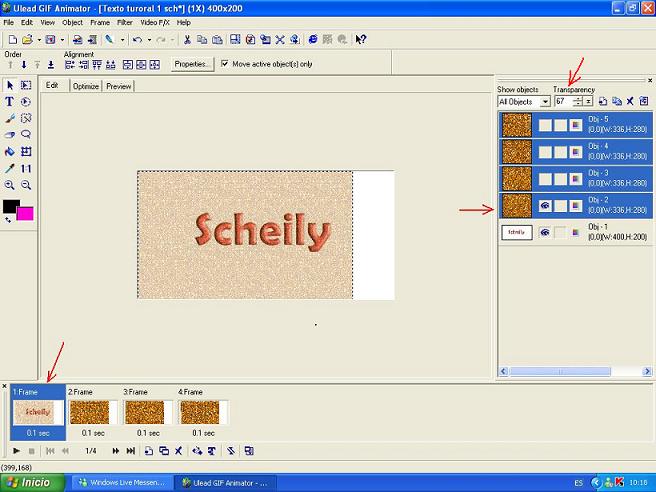Click Add Frame icon in frame panel
Viewport: 656px width, 492px height.
point(149,451)
